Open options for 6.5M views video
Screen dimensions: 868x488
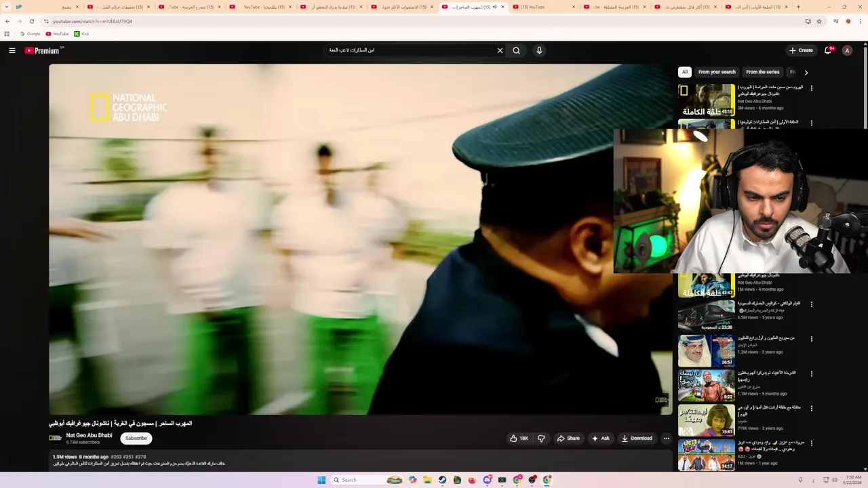[811, 304]
